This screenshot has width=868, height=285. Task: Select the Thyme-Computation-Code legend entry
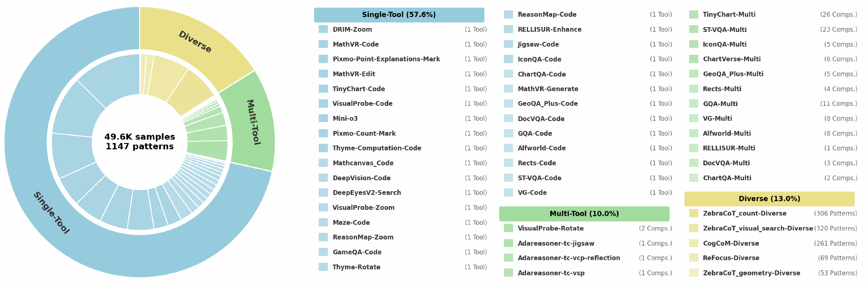click(403, 148)
